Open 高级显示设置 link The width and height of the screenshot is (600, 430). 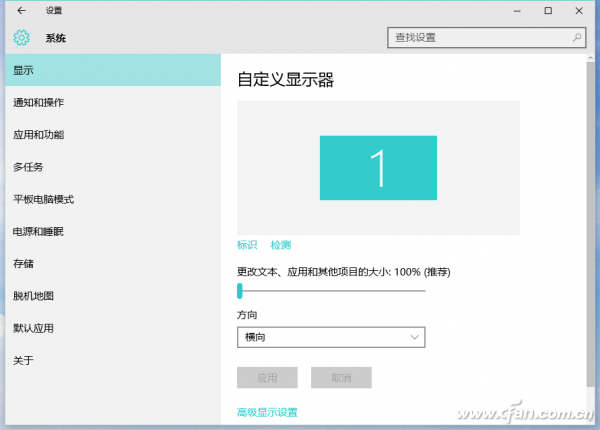click(267, 412)
